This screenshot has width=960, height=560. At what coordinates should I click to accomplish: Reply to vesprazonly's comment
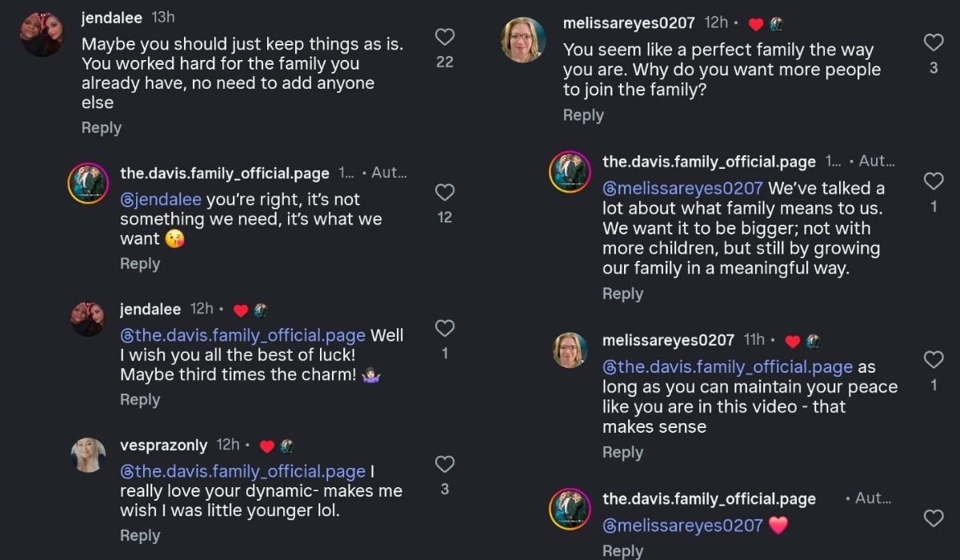tap(140, 536)
